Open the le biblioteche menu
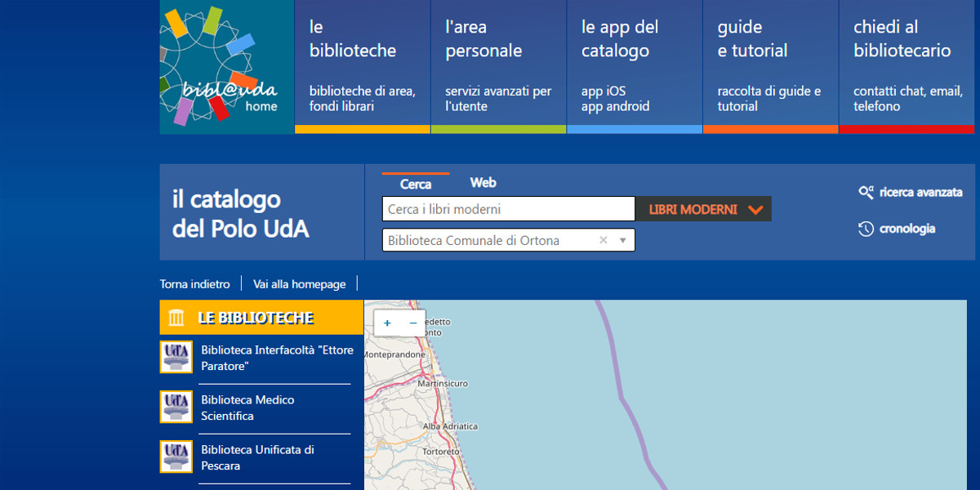Screen dimensions: 980x490 tap(362, 65)
